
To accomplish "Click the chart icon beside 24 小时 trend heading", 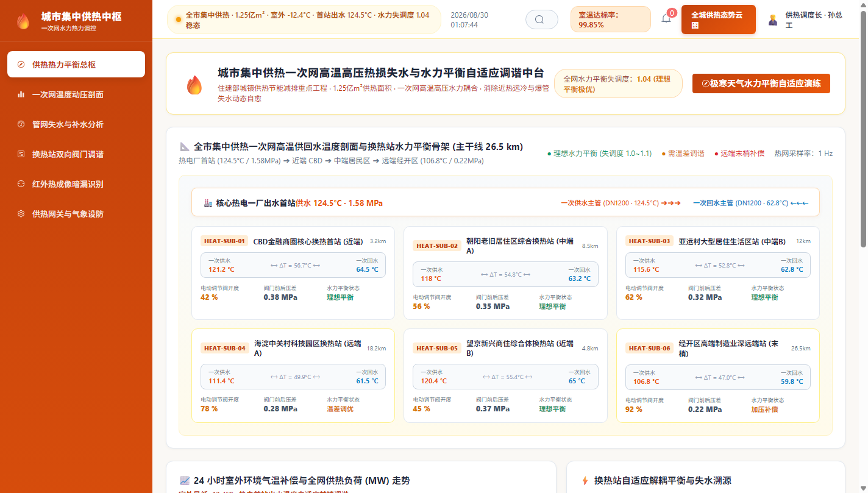I will tap(185, 481).
